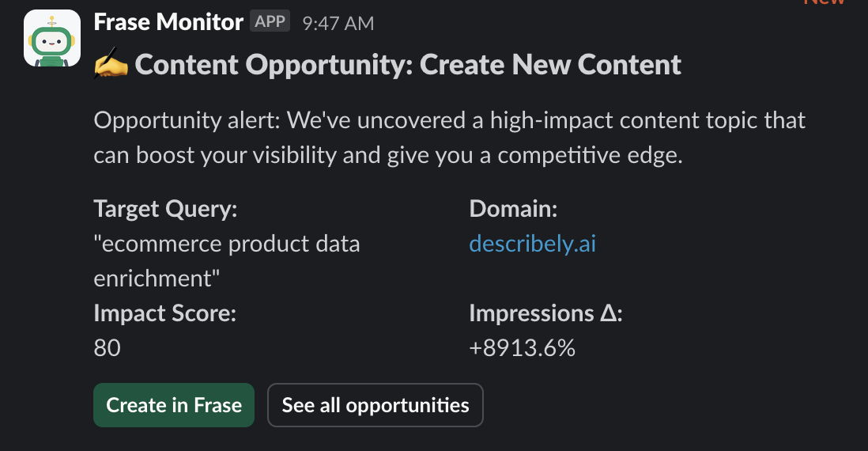Image resolution: width=868 pixels, height=451 pixels.
Task: Click the Impressions Δ label
Action: [x=546, y=313]
